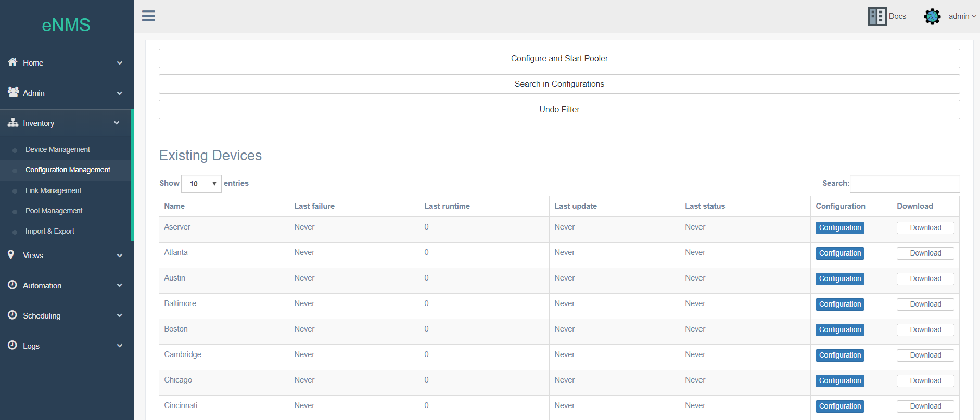Sort table by Last failure column
This screenshot has height=420, width=980.
[x=354, y=206]
